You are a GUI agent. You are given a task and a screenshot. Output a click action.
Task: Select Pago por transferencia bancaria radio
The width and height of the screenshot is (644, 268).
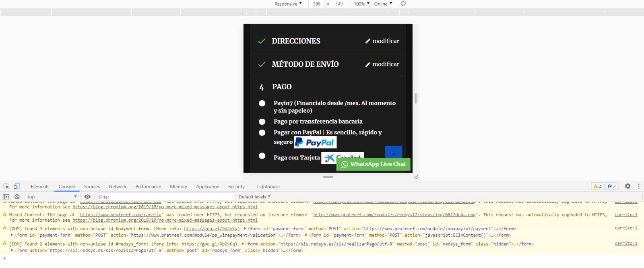262,122
